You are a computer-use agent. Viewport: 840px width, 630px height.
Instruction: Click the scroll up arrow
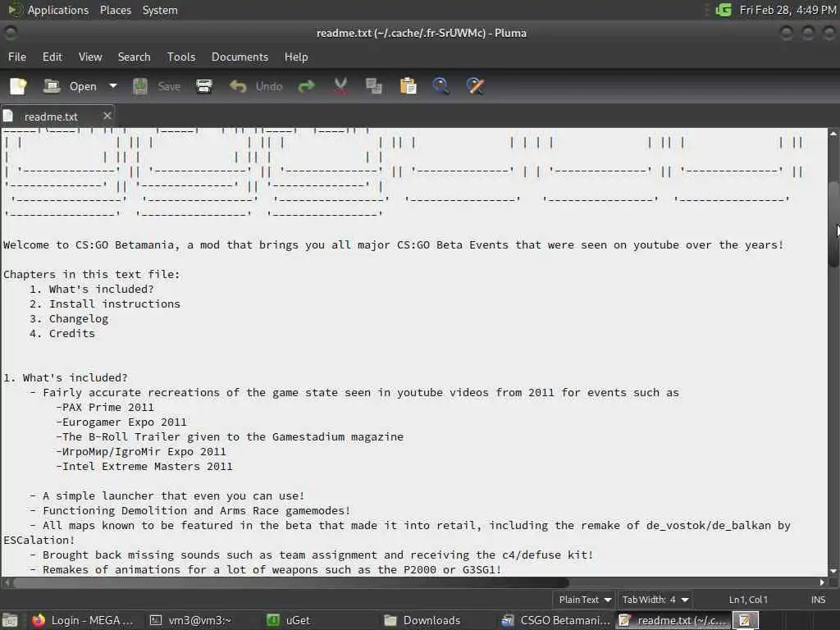[833, 133]
